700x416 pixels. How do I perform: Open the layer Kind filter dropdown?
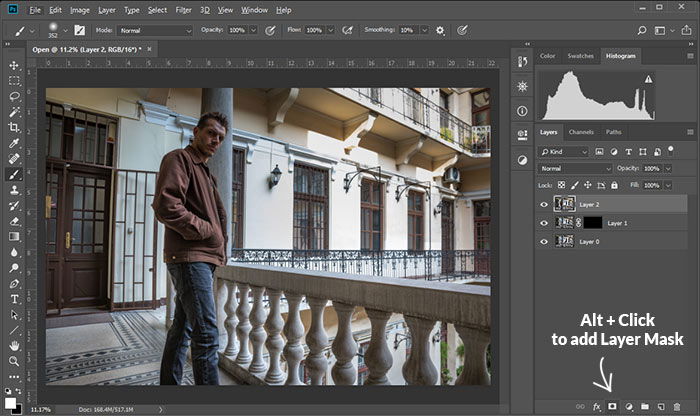563,152
